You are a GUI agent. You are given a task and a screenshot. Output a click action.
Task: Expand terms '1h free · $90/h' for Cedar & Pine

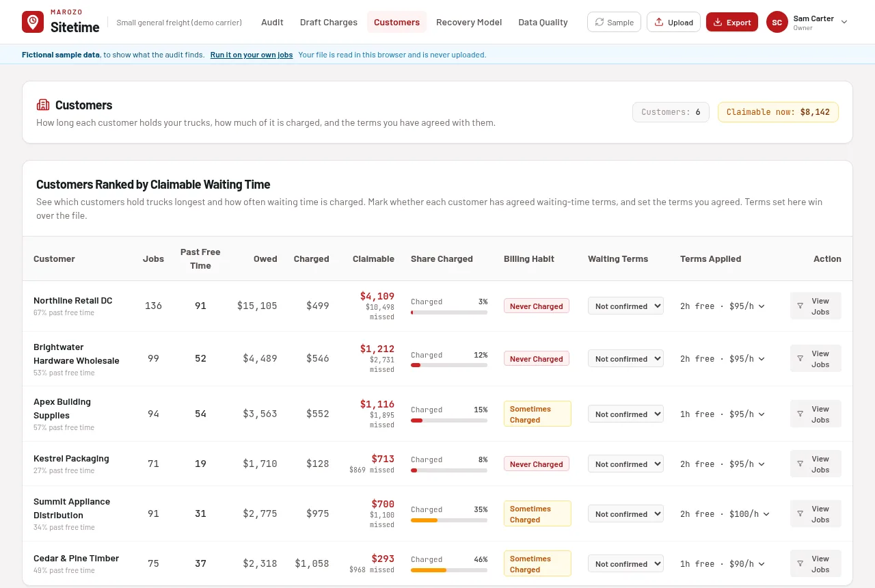click(723, 564)
